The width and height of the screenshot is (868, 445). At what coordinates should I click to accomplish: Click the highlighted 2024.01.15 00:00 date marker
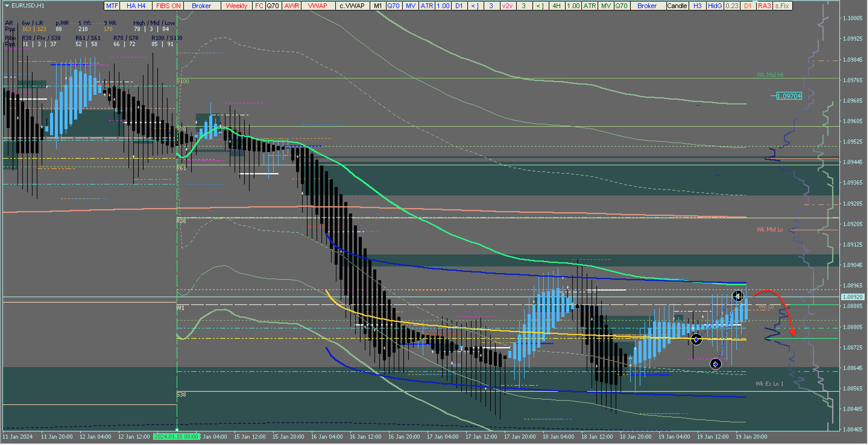coord(176,437)
